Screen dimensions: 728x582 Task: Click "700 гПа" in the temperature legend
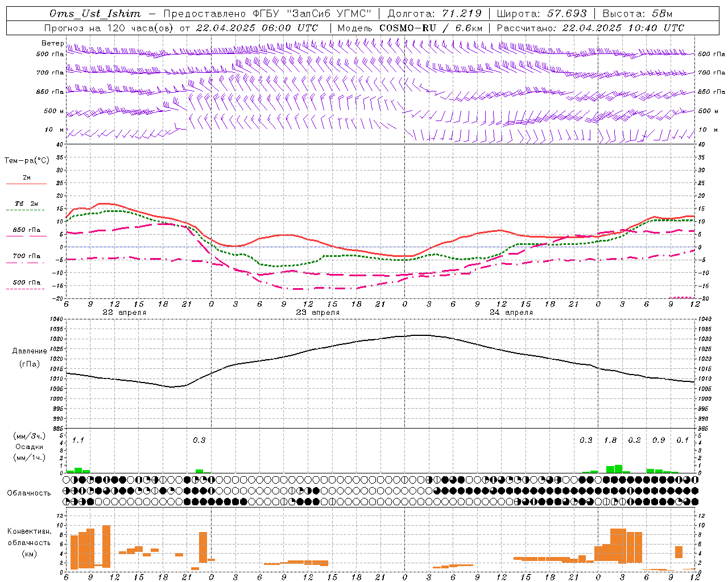26,256
